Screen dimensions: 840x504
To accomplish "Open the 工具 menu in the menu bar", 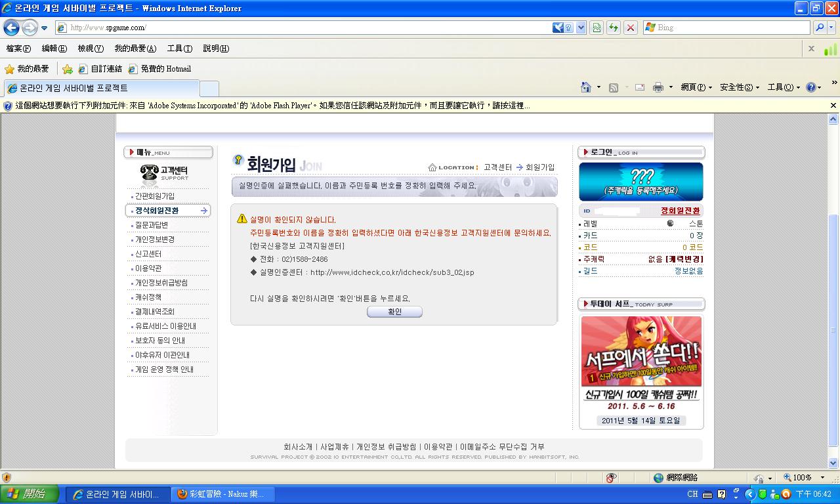I will (179, 49).
